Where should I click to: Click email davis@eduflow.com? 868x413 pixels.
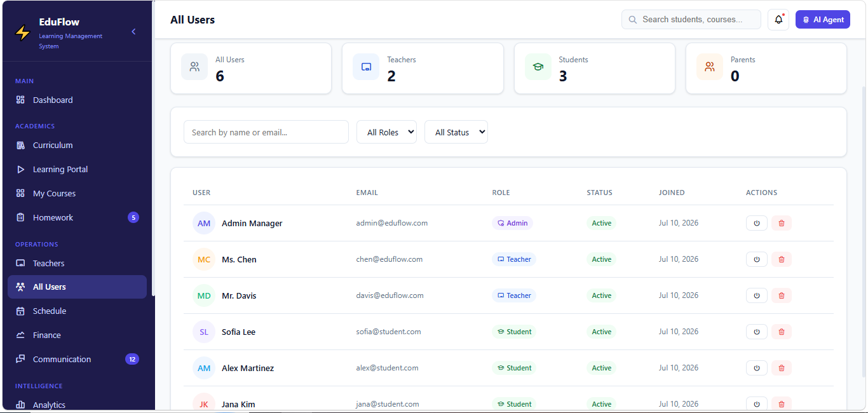pos(390,295)
